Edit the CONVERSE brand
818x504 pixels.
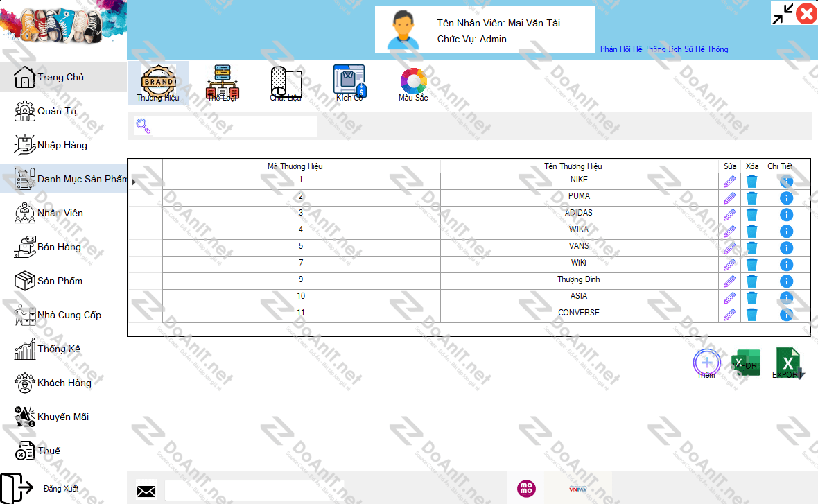pyautogui.click(x=729, y=315)
